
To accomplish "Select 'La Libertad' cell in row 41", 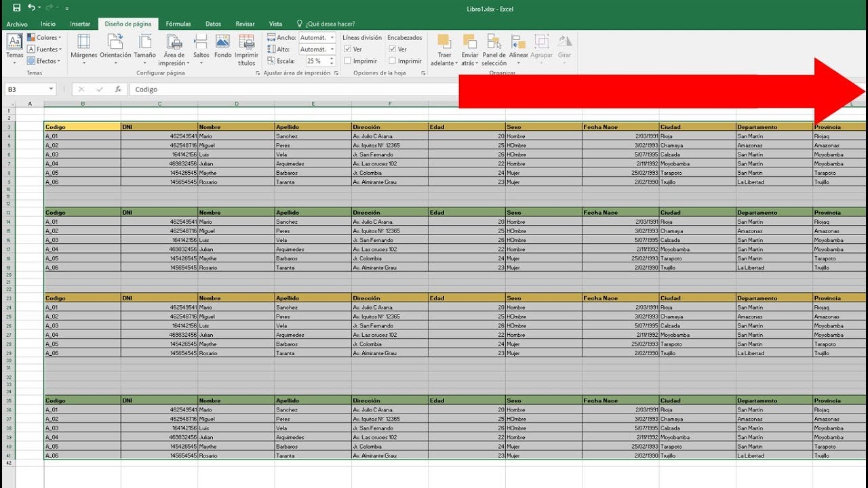I will 774,455.
